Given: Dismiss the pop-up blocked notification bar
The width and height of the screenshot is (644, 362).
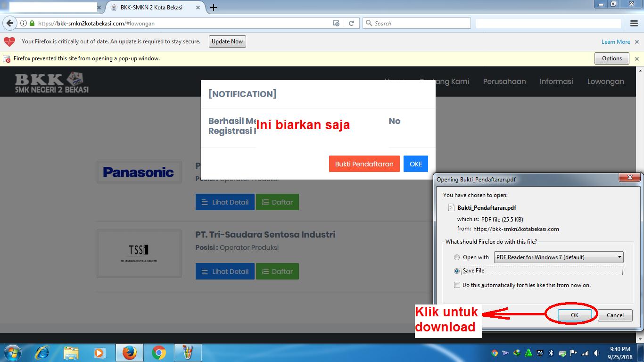Looking at the screenshot, I should (x=637, y=59).
